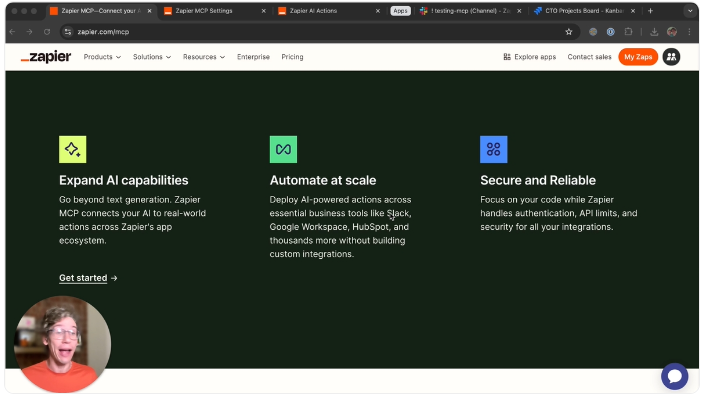Screen dimensions: 701x398
Task: Click the blue Secure and Reliable icon
Action: 494,149
